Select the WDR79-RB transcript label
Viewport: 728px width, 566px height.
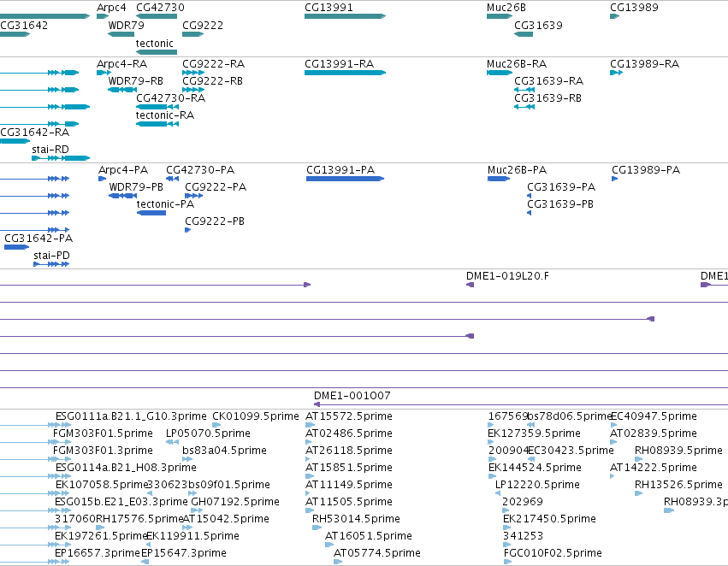(135, 81)
